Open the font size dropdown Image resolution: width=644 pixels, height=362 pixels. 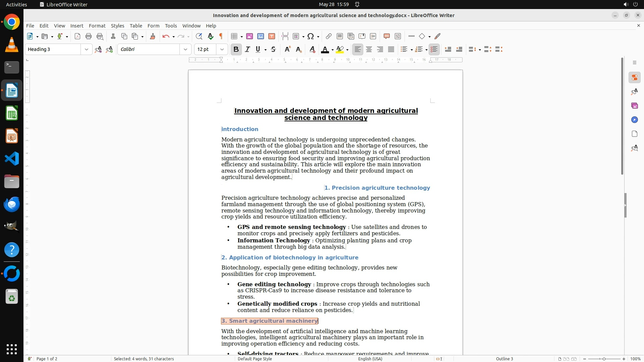point(222,49)
